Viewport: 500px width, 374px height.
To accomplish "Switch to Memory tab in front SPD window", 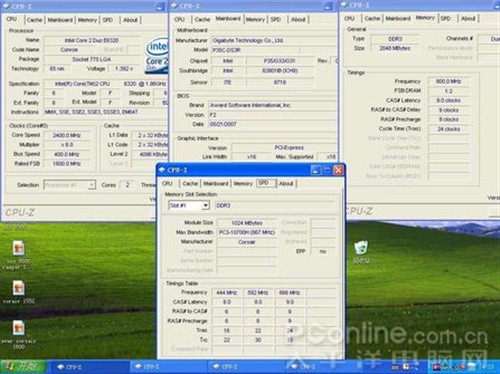I will click(x=243, y=183).
